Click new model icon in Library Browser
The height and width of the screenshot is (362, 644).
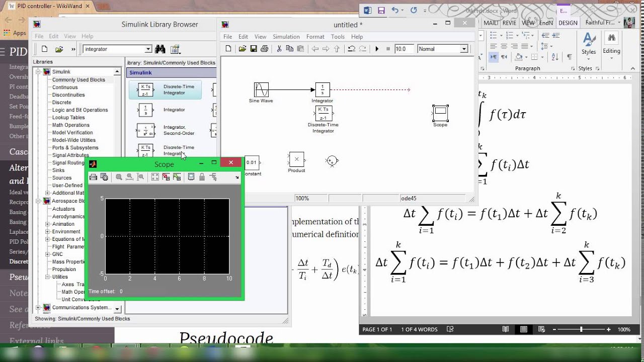pos(44,49)
